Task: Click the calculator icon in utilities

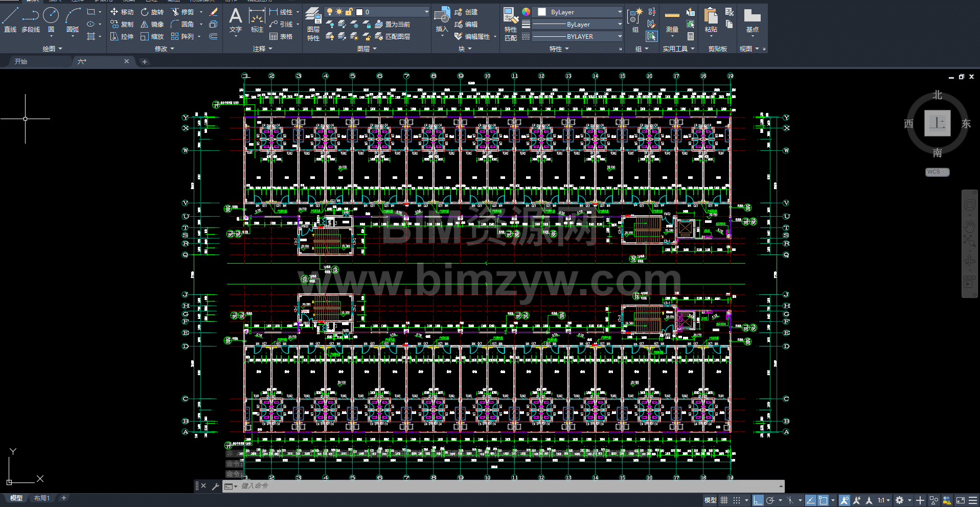Action: coord(691,36)
